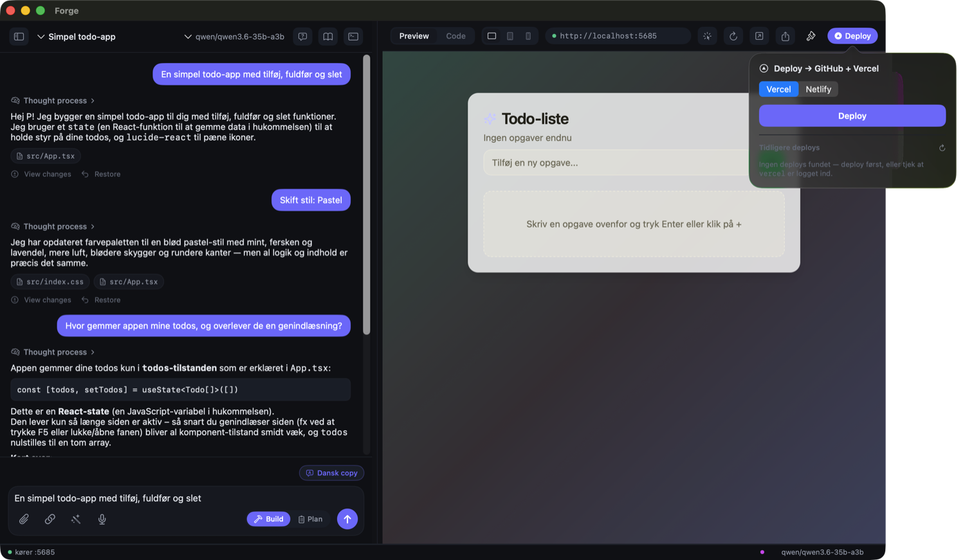
Task: Open the terminal icon in the chat header
Action: 354,37
